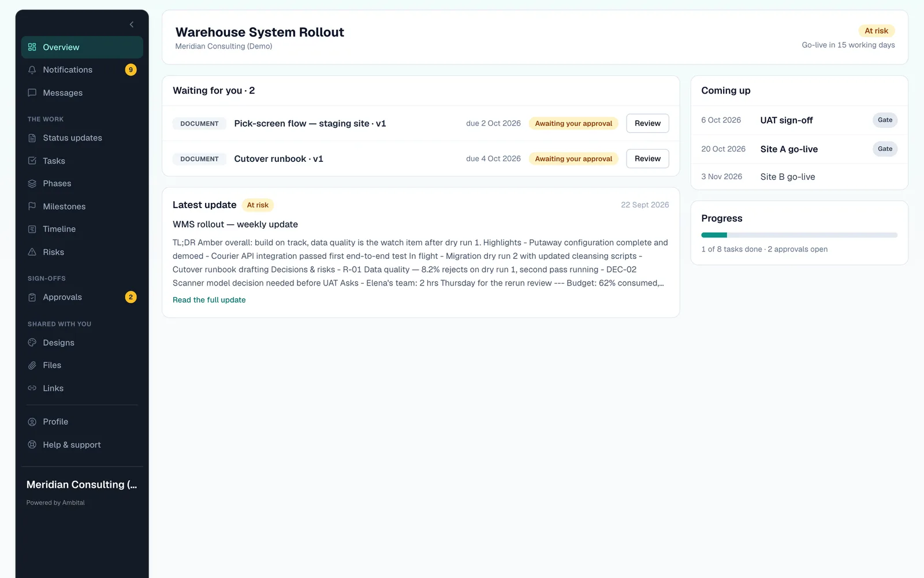
Task: Click the Risks warning triangle icon
Action: pos(32,252)
